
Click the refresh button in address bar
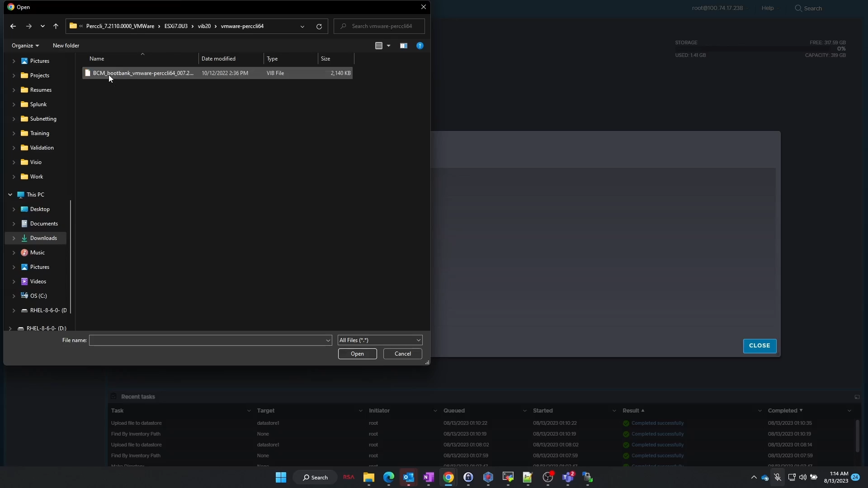pos(320,26)
